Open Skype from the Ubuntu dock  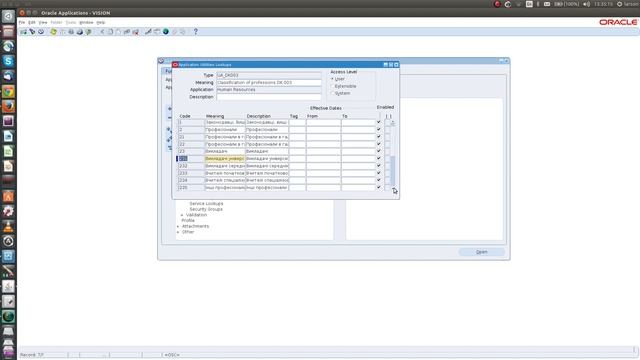click(8, 61)
